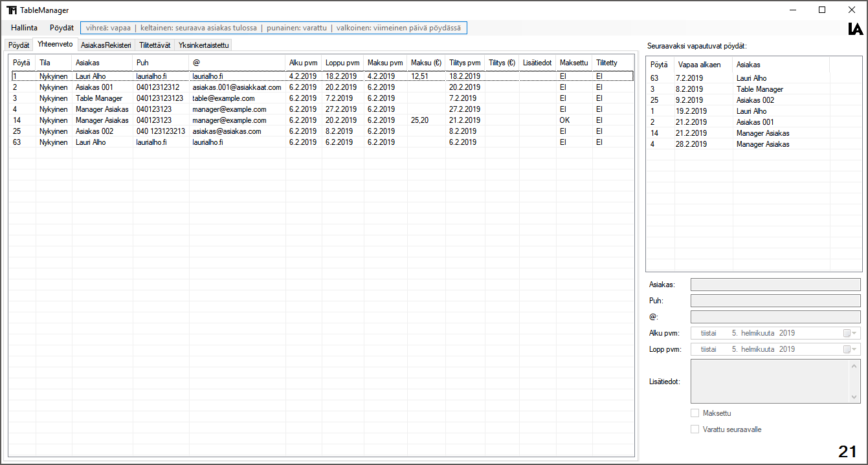Open the Pöydät menu

click(x=61, y=28)
